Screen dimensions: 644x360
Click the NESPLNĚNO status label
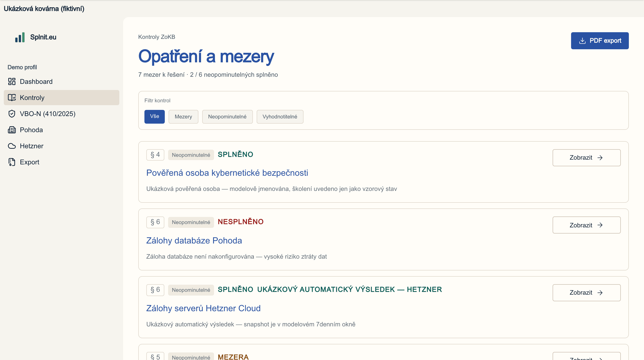point(241,222)
